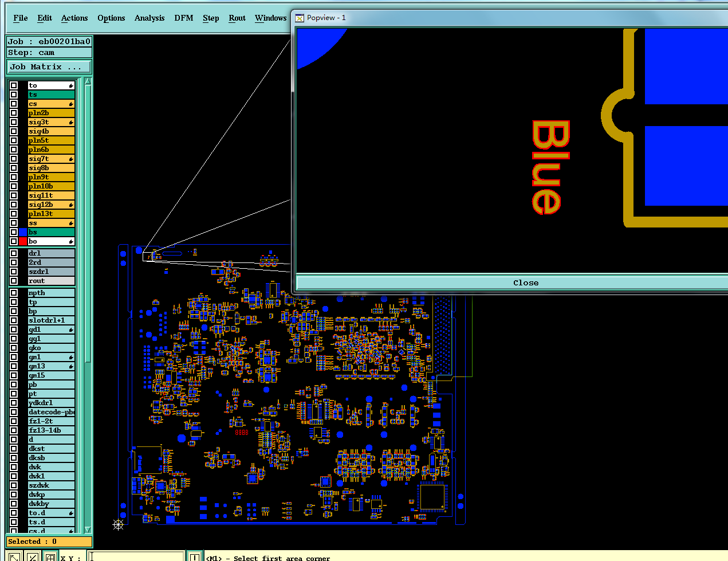Toggle the checkbox for layer bo

click(14, 241)
